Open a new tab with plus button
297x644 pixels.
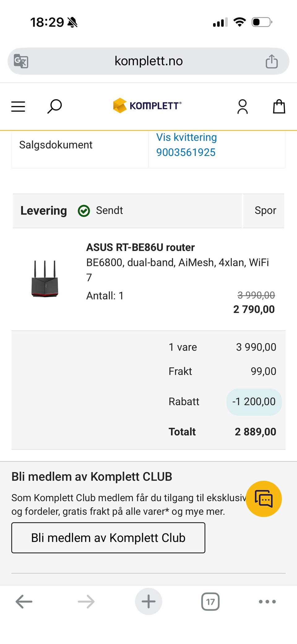pos(148,601)
